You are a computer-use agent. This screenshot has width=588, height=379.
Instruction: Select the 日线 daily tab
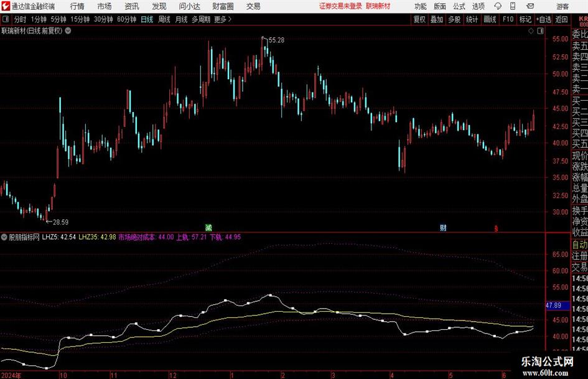point(147,19)
